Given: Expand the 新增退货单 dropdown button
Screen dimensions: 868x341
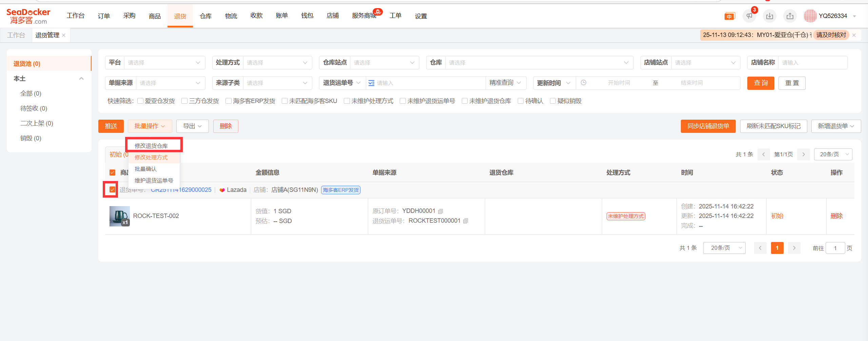Looking at the screenshot, I should [836, 126].
